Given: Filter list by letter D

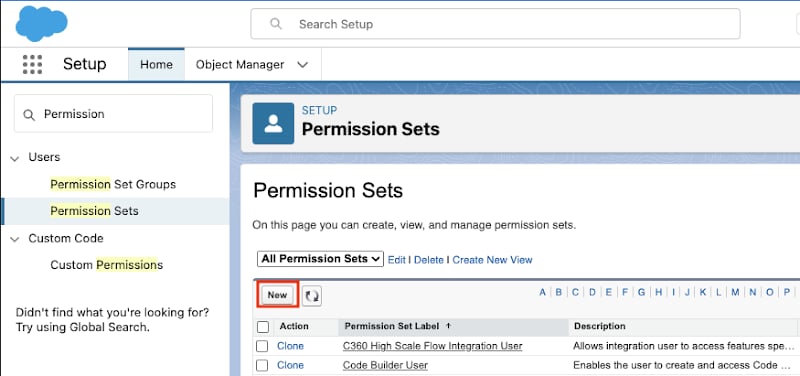Looking at the screenshot, I should point(592,292).
